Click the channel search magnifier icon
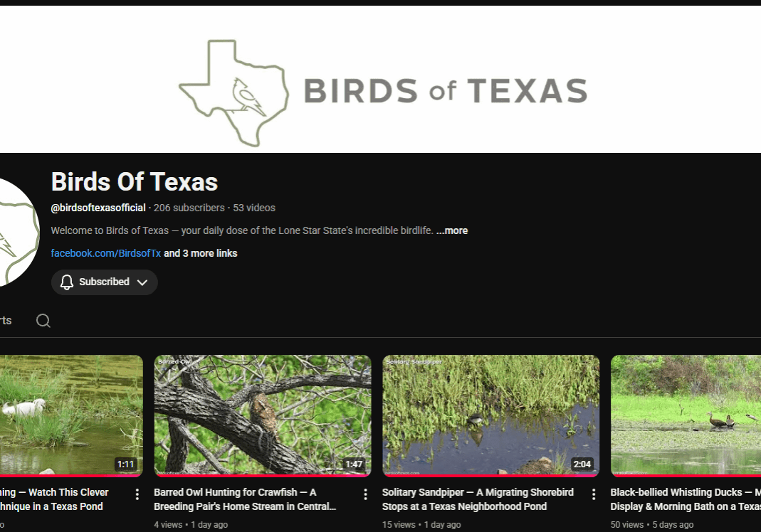The width and height of the screenshot is (761, 532). click(x=43, y=321)
